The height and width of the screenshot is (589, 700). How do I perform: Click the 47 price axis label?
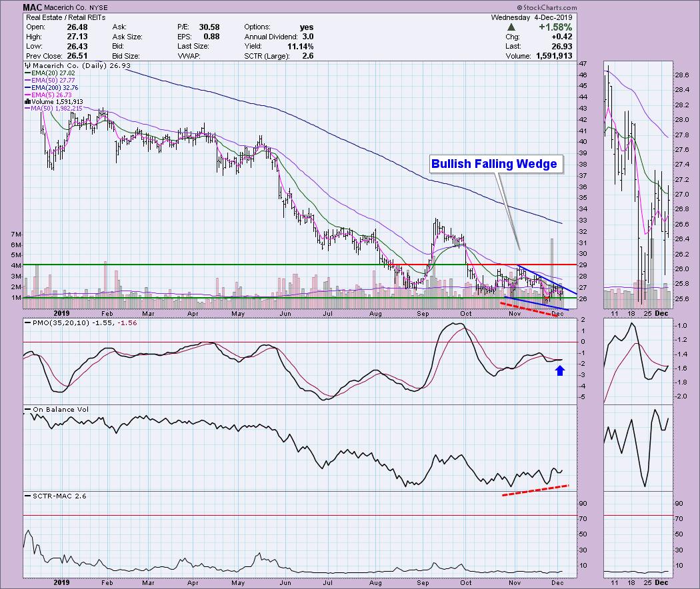pyautogui.click(x=583, y=63)
